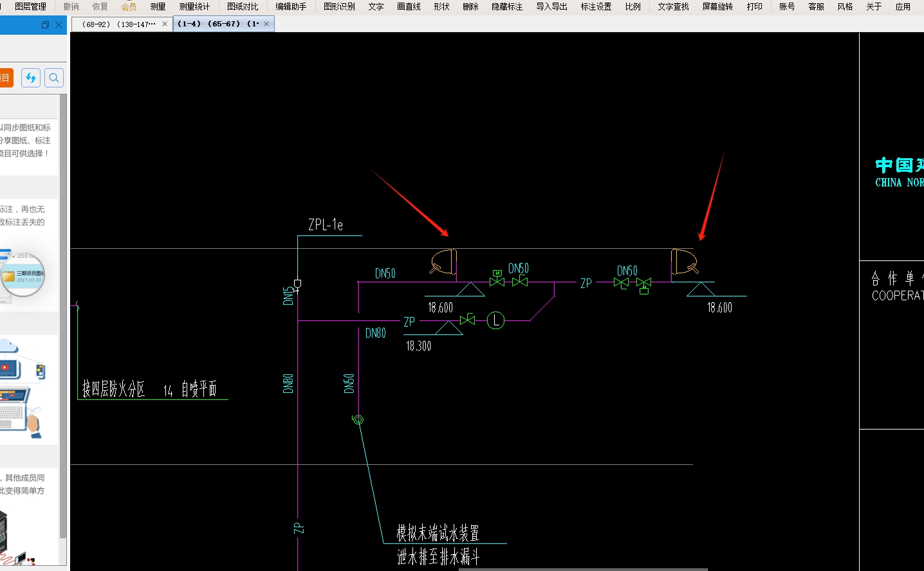Screen dimensions: 924x571
Task: Click the 打印 print button
Action: tap(754, 6)
